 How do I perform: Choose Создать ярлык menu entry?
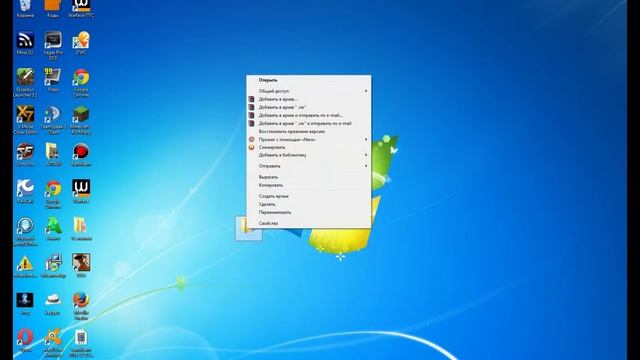(309, 196)
